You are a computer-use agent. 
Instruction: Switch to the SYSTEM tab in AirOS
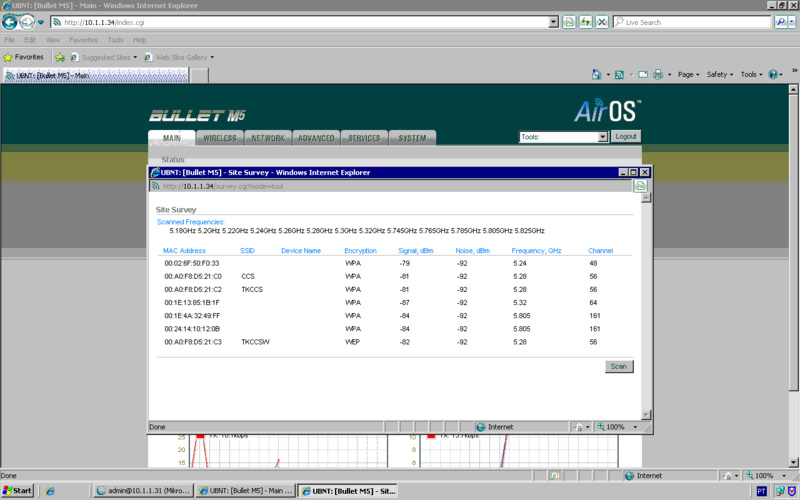pyautogui.click(x=412, y=138)
